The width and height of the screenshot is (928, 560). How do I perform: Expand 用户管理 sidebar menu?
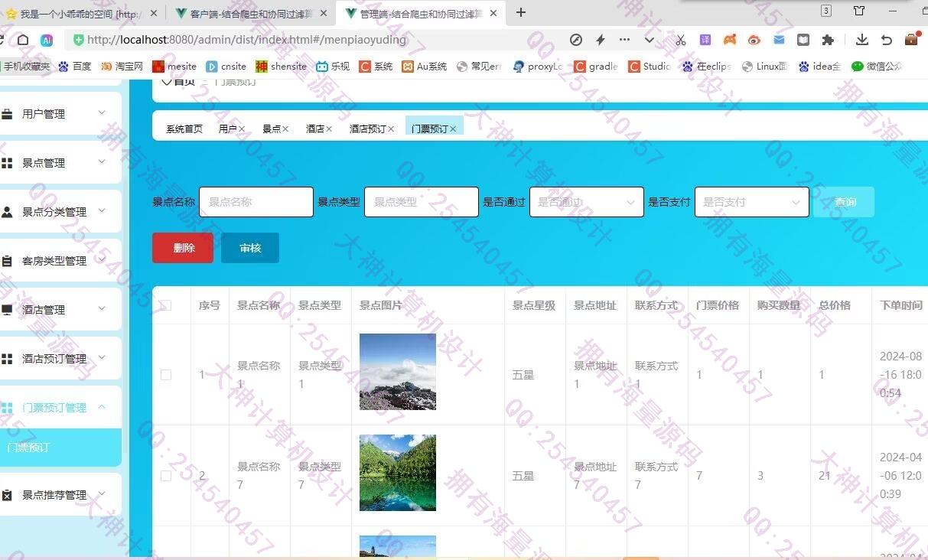pyautogui.click(x=60, y=113)
